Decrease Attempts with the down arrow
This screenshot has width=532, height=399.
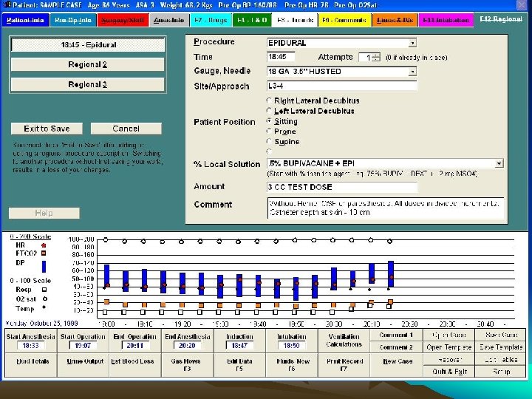point(376,60)
